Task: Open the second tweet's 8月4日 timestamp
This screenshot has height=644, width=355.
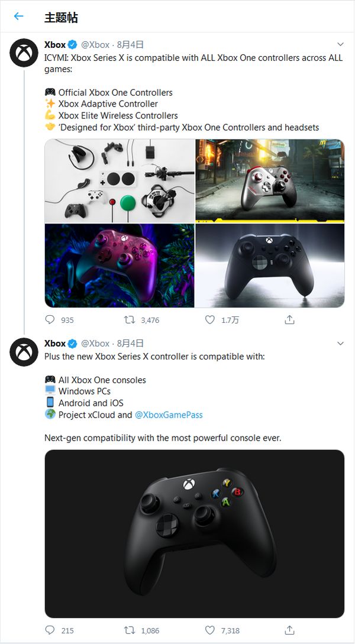Action: point(130,343)
